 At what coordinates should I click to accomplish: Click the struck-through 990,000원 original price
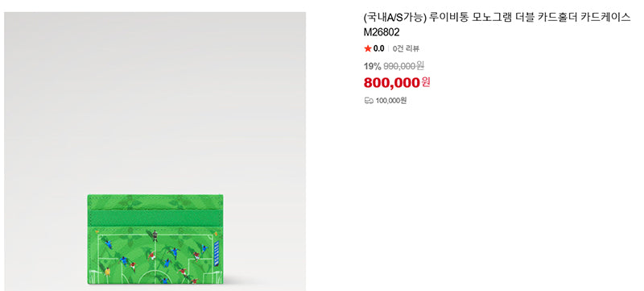click(x=403, y=66)
